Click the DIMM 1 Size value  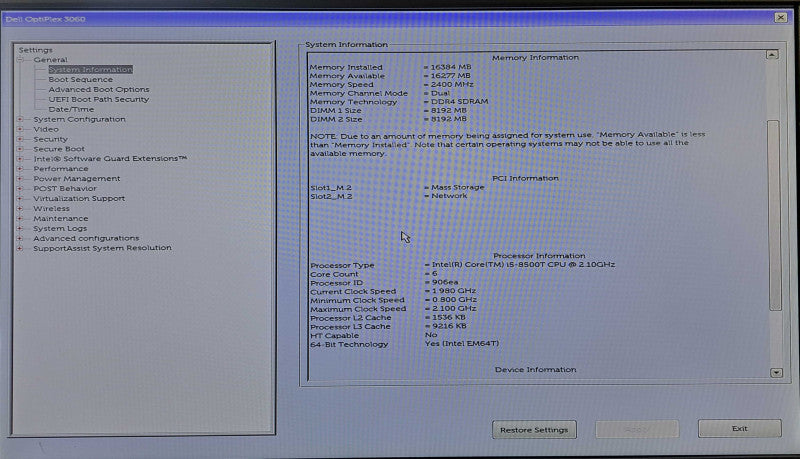click(x=445, y=110)
